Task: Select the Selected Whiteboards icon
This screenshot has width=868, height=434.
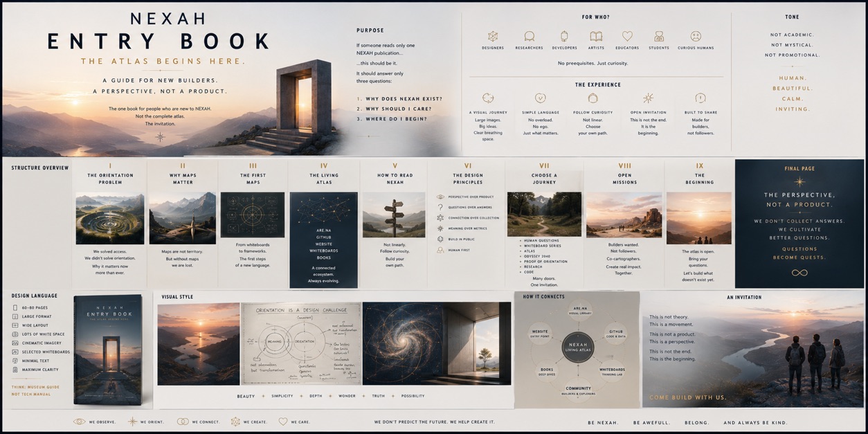Action: (x=15, y=352)
